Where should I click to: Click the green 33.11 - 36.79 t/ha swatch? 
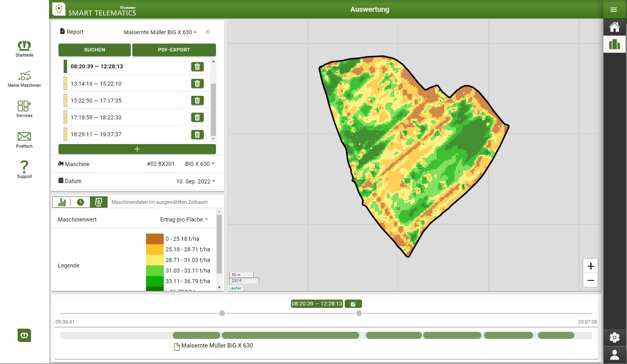click(155, 281)
